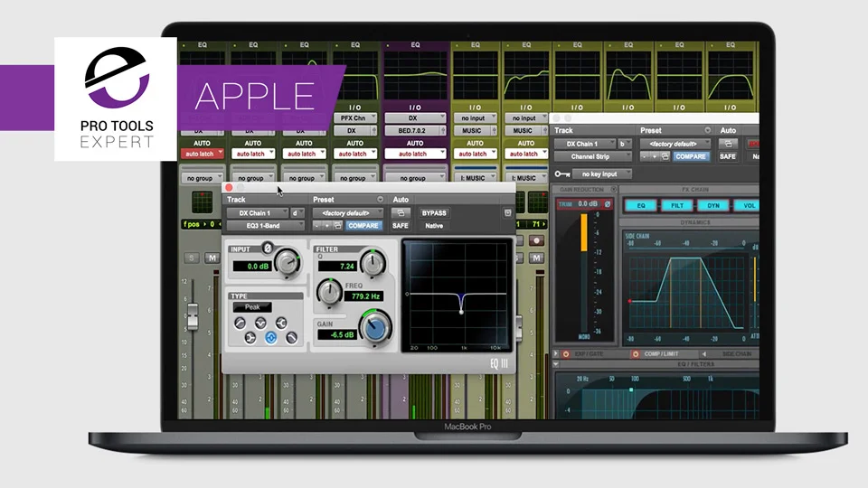The height and width of the screenshot is (488, 868).
Task: Click the key icon next to no key input
Action: (562, 174)
